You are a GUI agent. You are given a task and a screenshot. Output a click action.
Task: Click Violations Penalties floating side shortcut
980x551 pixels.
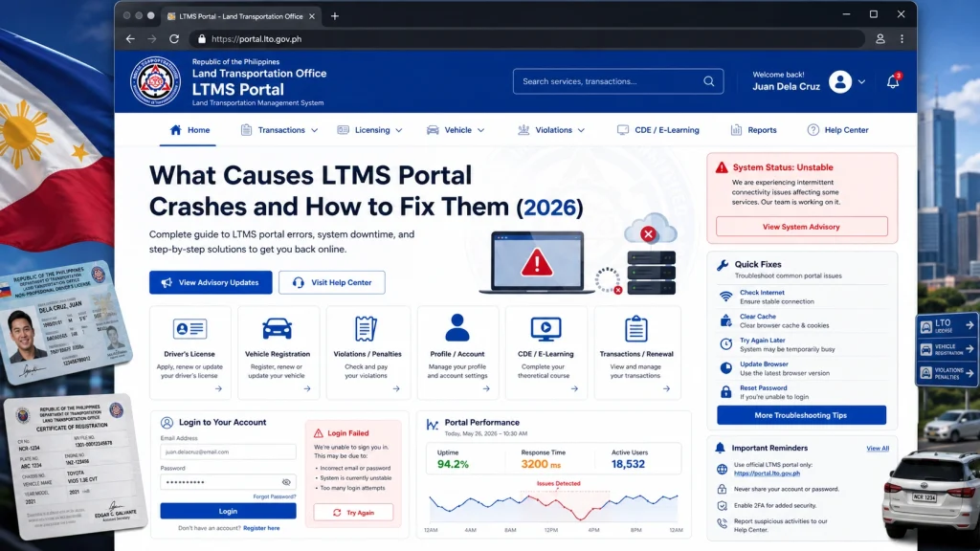coord(947,373)
